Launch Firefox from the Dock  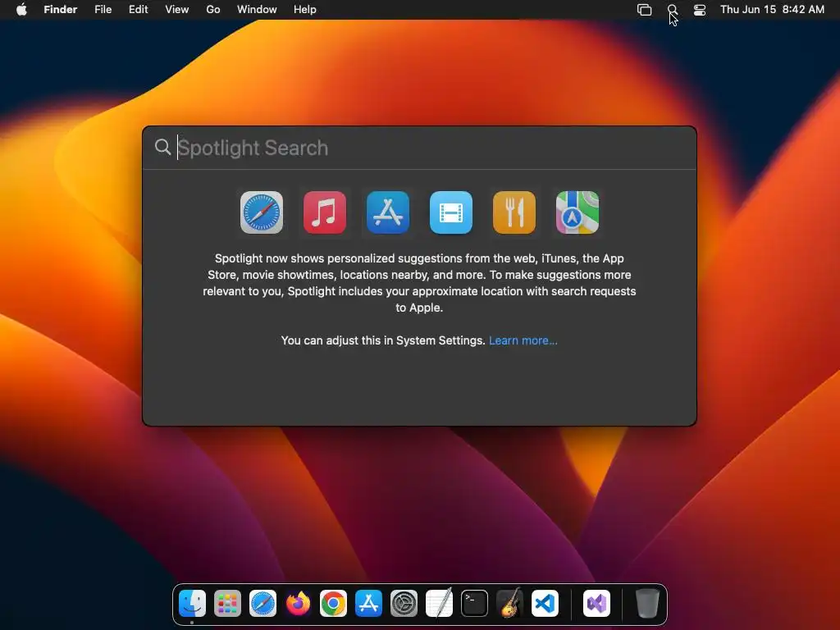(298, 603)
